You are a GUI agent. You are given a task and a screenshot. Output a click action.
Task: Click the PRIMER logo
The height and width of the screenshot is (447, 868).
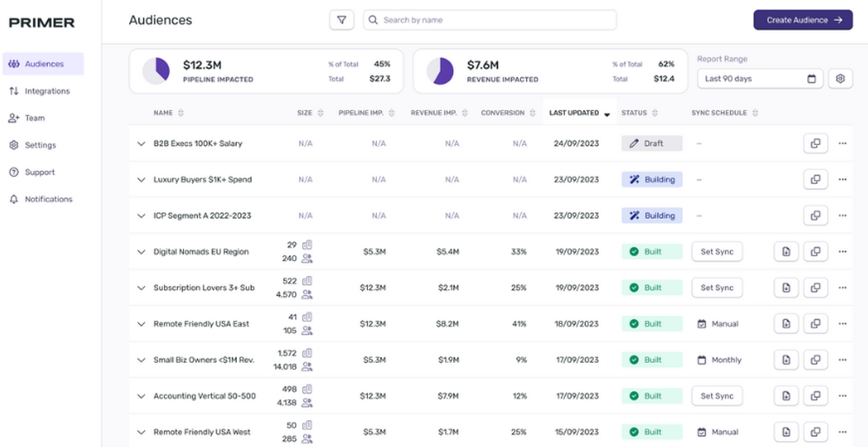click(x=42, y=23)
